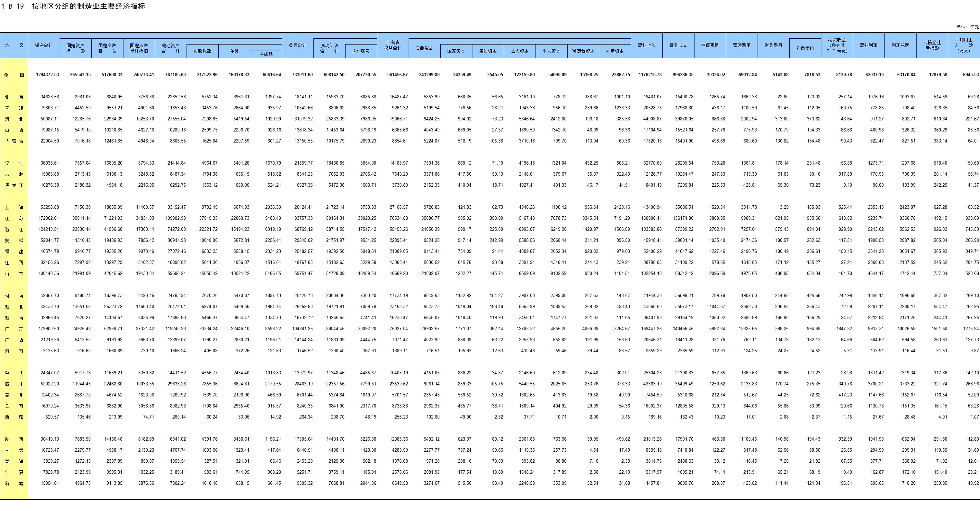Select the 亏损企业亏损额 header cell
Image resolution: width=980 pixels, height=511 pixels.
coord(932,45)
